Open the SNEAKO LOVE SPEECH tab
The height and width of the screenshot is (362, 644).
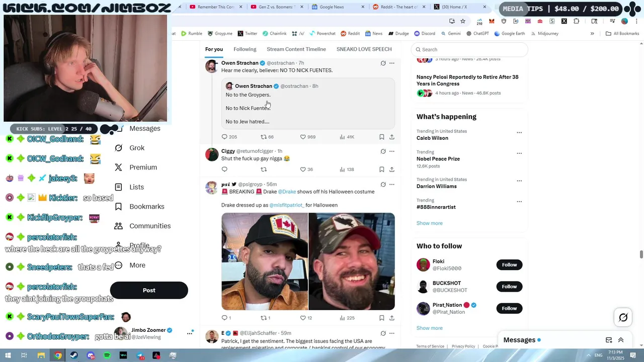click(x=364, y=49)
